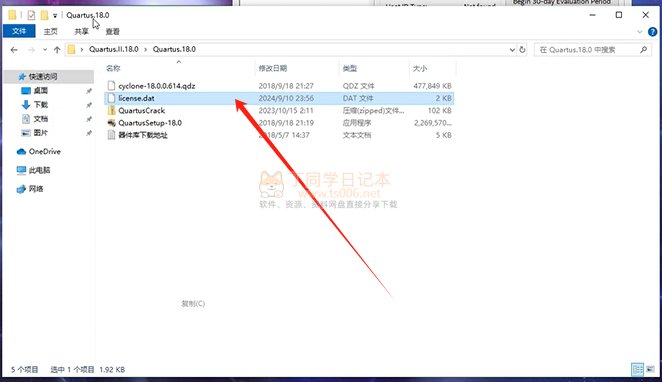Click the 477,849 KB size cell
Image resolution: width=662 pixels, height=382 pixels.
point(432,86)
